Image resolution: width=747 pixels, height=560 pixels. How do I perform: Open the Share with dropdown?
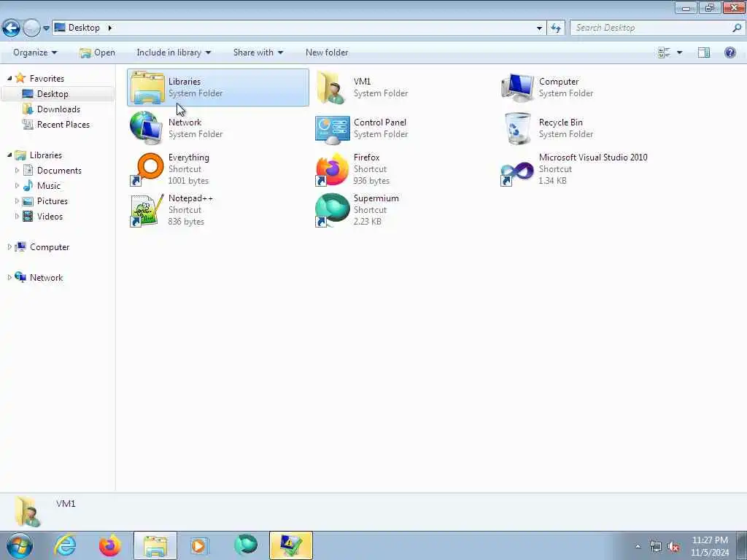pyautogui.click(x=258, y=52)
